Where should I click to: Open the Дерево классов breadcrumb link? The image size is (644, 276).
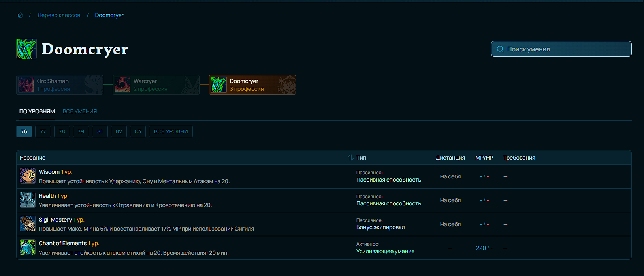pos(59,15)
